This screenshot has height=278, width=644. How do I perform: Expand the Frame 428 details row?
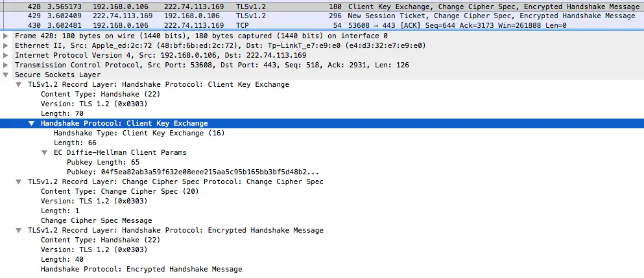[x=5, y=36]
